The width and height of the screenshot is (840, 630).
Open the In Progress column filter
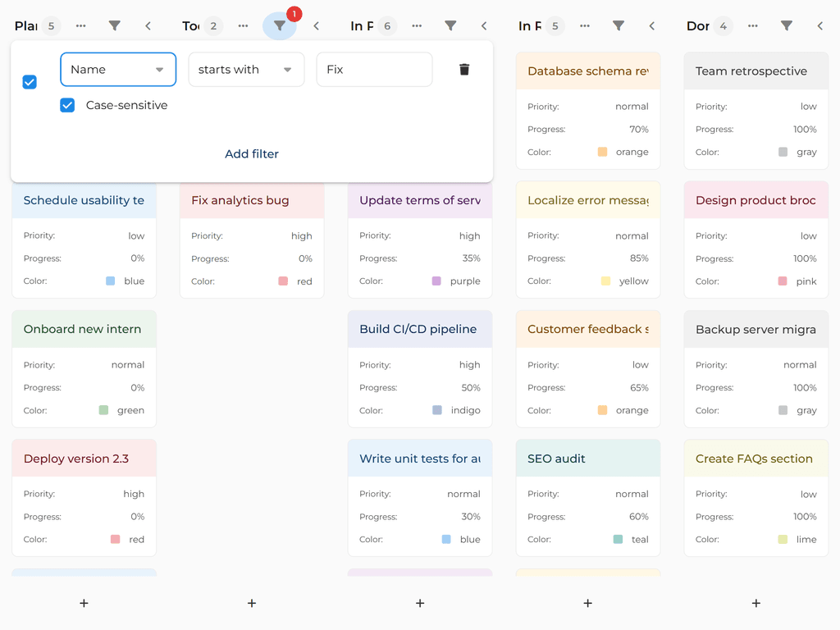(x=450, y=25)
